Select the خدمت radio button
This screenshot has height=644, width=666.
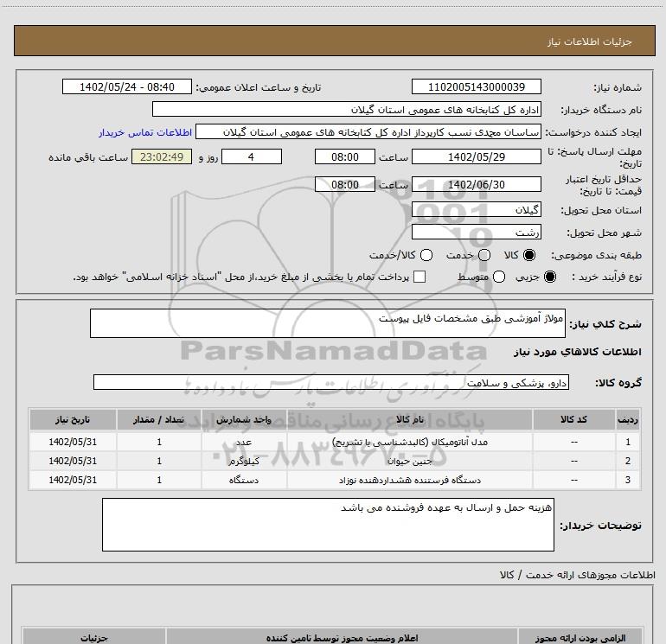tap(484, 256)
